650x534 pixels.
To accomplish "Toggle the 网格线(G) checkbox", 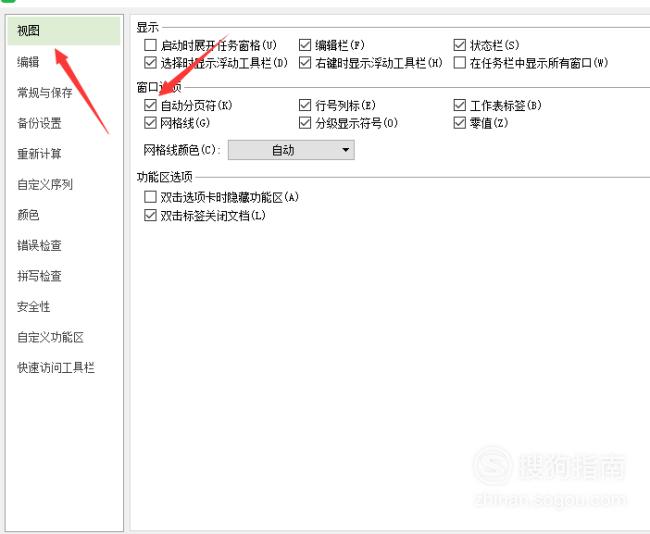I will coord(150,123).
